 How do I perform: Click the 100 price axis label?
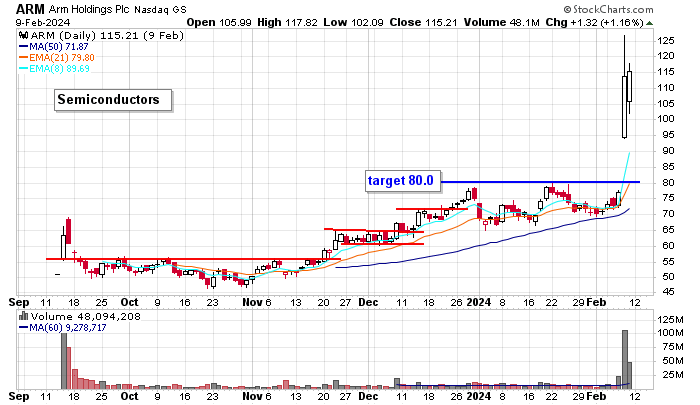[665, 119]
